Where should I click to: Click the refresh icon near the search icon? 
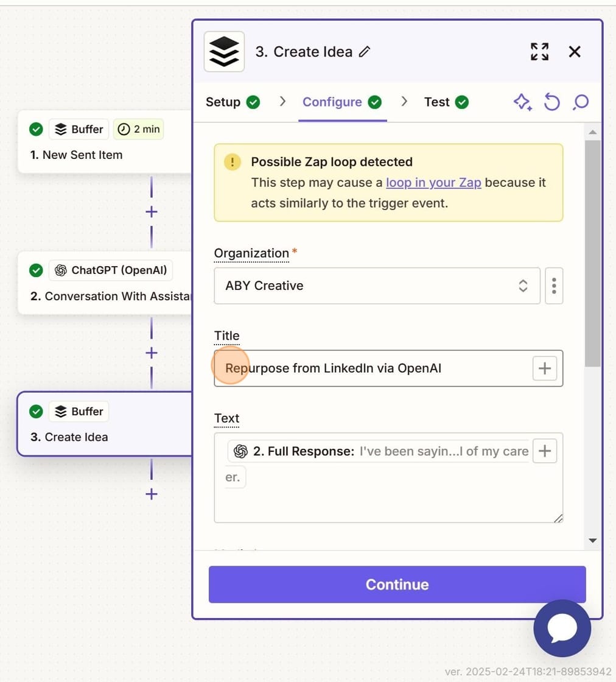pos(551,102)
